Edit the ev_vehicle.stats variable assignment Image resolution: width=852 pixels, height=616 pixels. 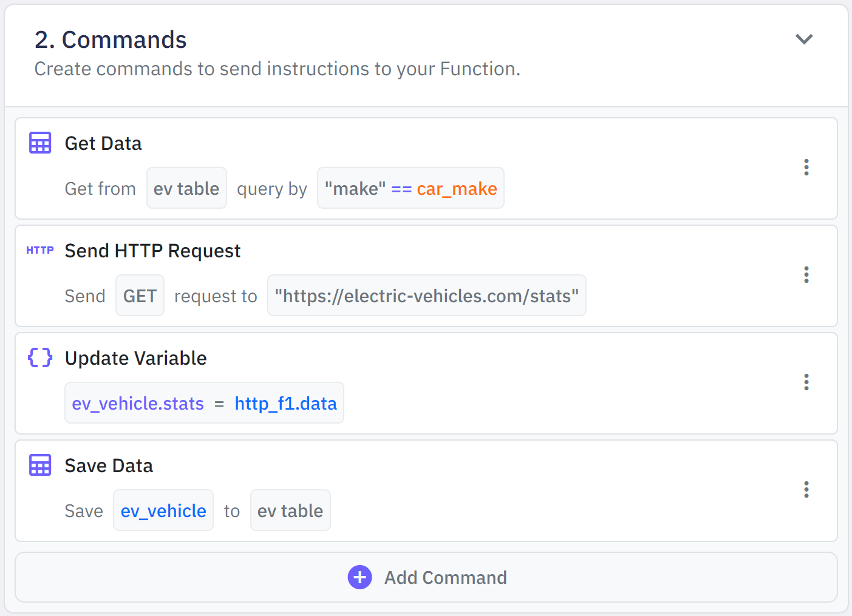point(204,403)
